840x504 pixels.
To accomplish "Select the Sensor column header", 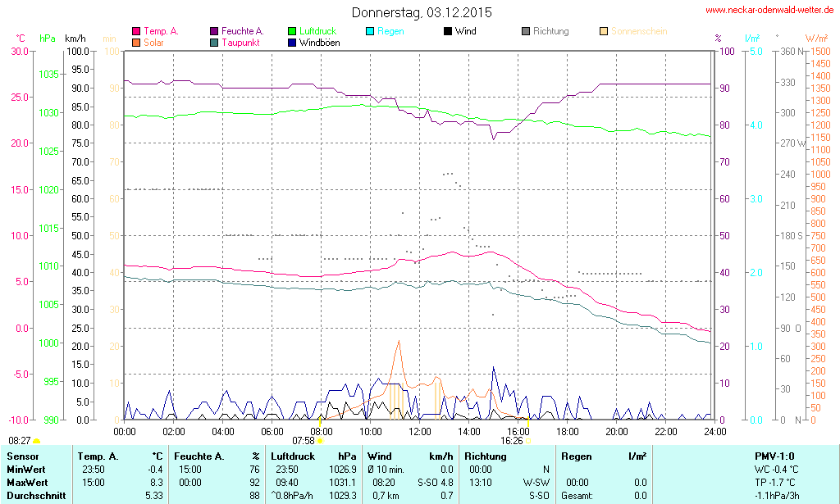I will (x=23, y=456).
